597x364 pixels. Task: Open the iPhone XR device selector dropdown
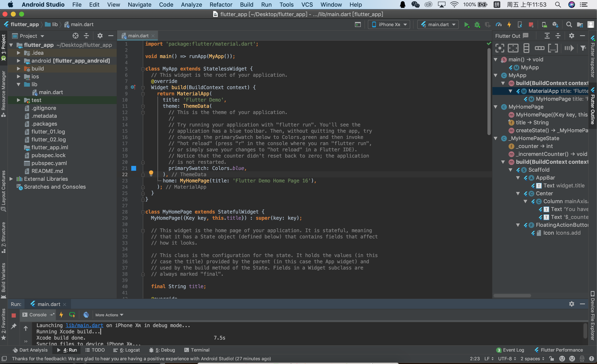pos(389,24)
